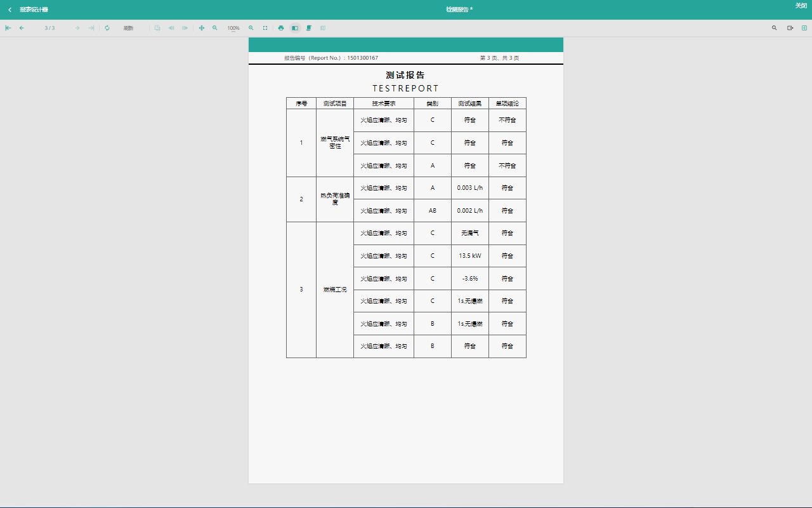The height and width of the screenshot is (508, 812).
Task: Go back to 报表设计器 via arrow
Action: (x=10, y=10)
